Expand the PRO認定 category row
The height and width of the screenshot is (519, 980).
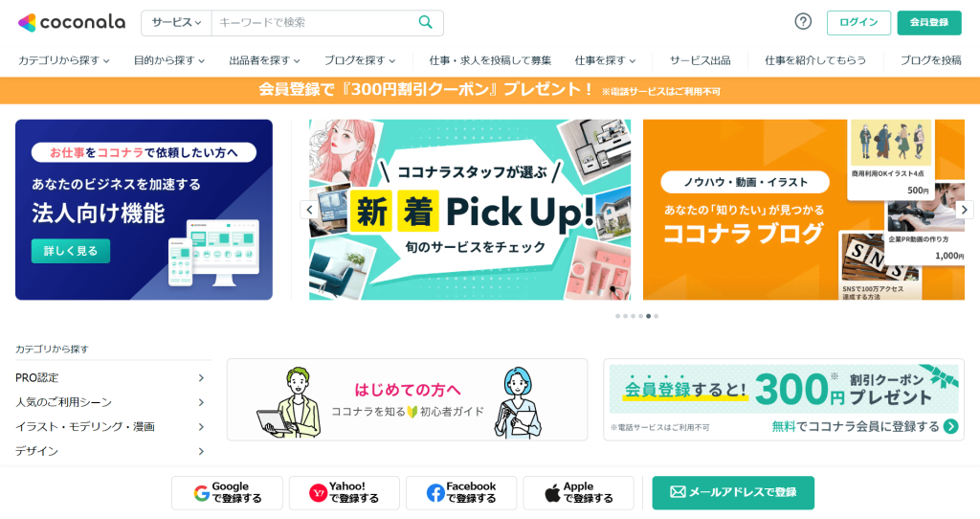coord(110,377)
